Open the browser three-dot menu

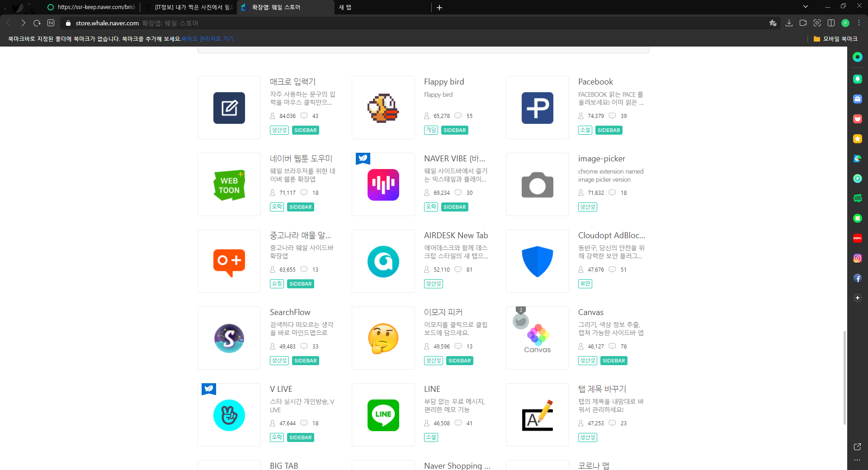[x=859, y=23]
